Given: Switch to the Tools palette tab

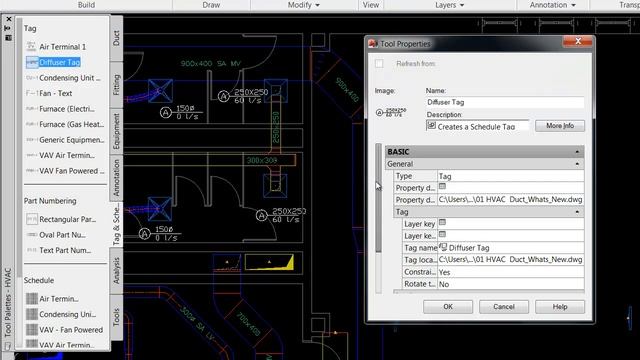Looking at the screenshot, I should tap(116, 317).
